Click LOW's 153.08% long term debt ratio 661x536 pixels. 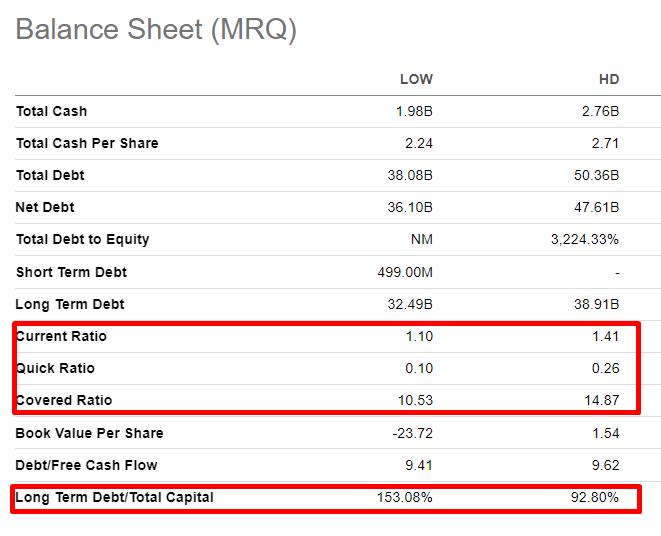pos(405,497)
